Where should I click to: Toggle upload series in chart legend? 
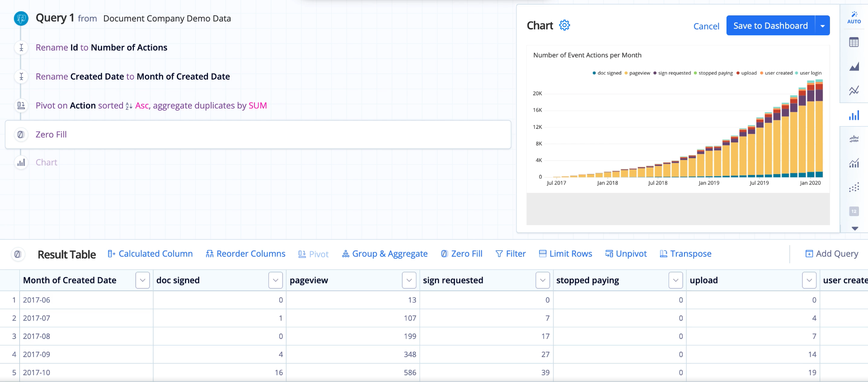coord(746,73)
